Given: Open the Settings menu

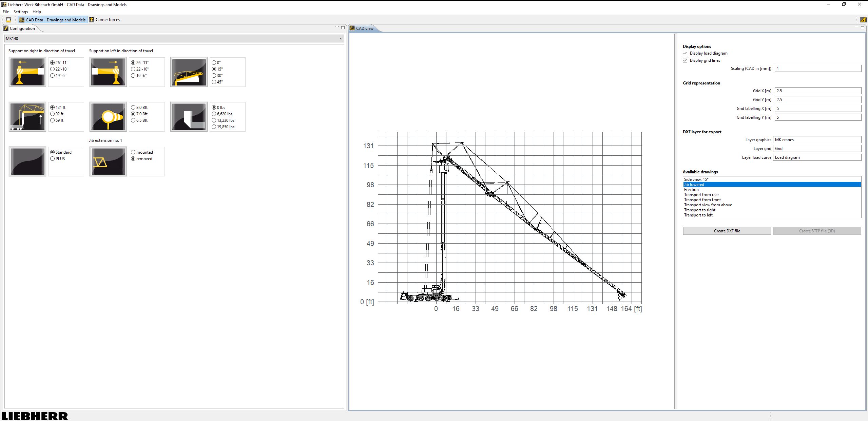Looking at the screenshot, I should click(20, 12).
